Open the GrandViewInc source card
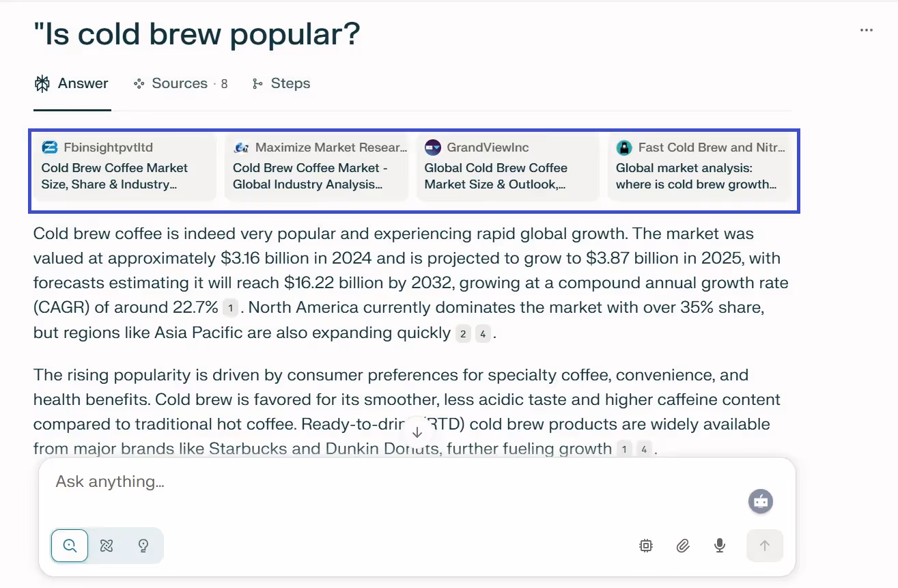898x588 pixels. (x=507, y=167)
